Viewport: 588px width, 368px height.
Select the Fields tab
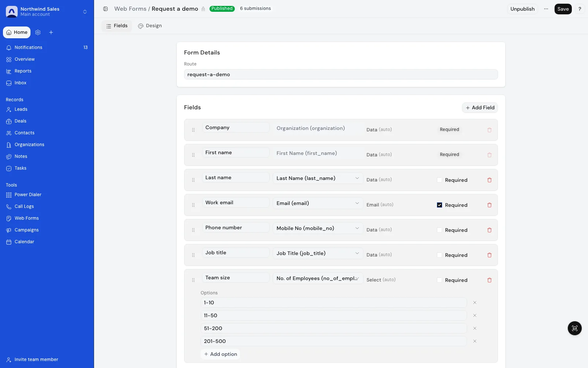pyautogui.click(x=117, y=26)
